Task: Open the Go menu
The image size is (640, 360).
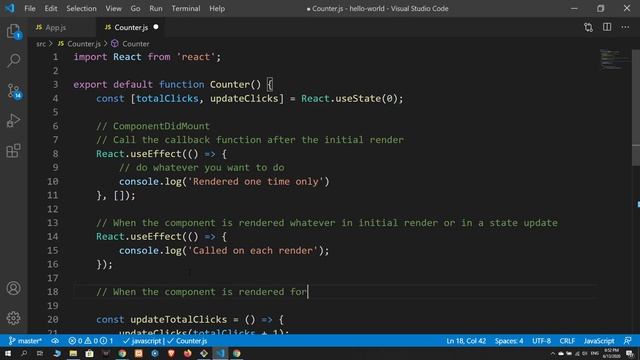Action: pos(136,8)
